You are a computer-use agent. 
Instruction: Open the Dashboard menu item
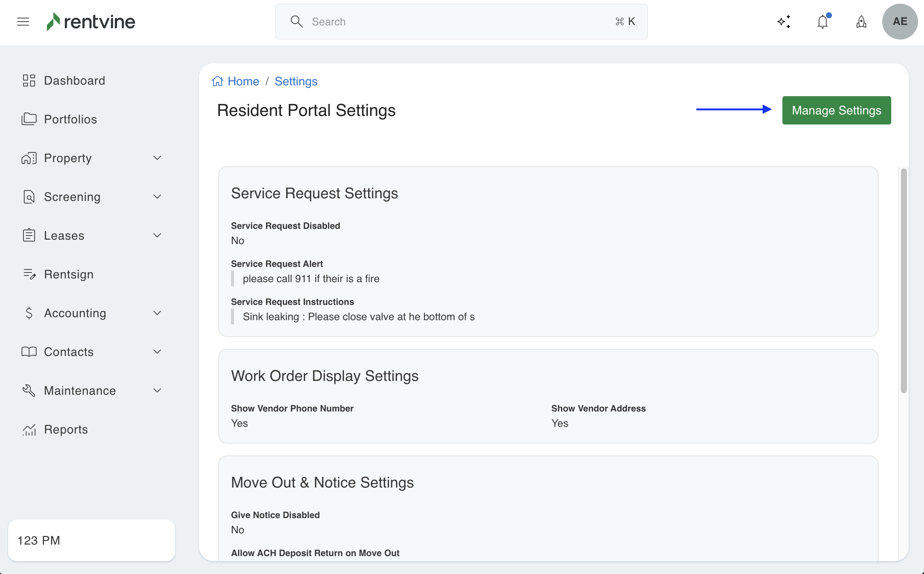pos(75,81)
